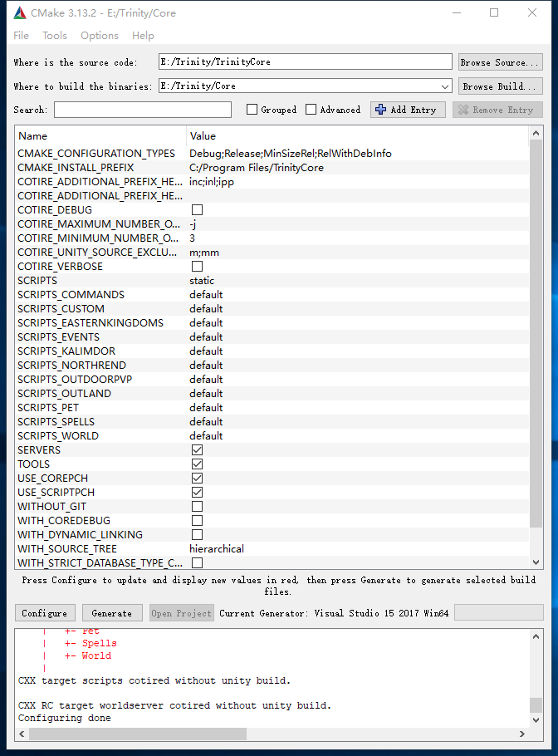The height and width of the screenshot is (756, 558).
Task: Toggle COTIRE_DEBUG checkbox
Action: tap(197, 209)
